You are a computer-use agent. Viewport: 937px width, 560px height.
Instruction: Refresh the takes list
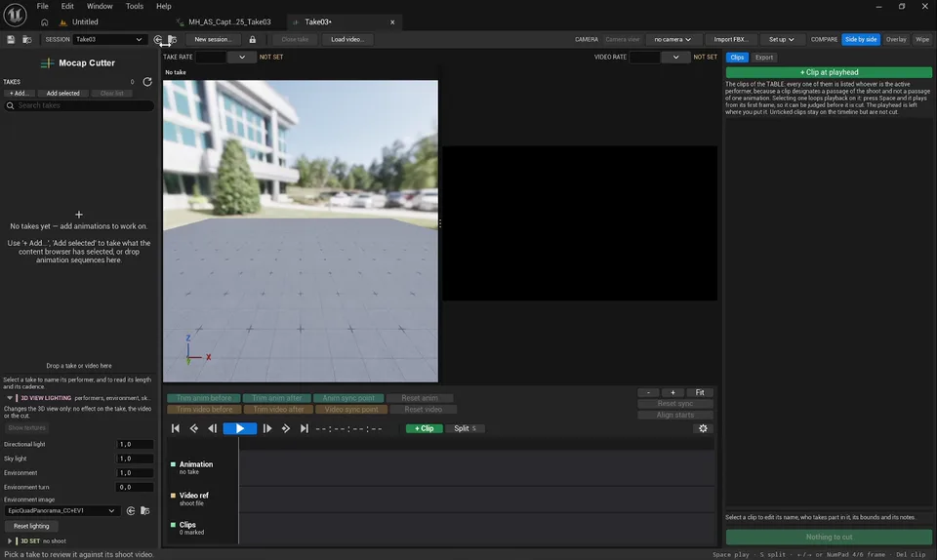(x=147, y=82)
